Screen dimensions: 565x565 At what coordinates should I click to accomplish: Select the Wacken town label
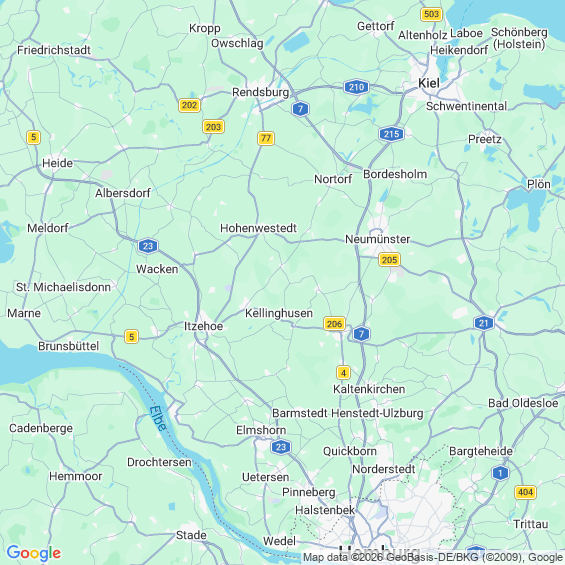point(157,269)
